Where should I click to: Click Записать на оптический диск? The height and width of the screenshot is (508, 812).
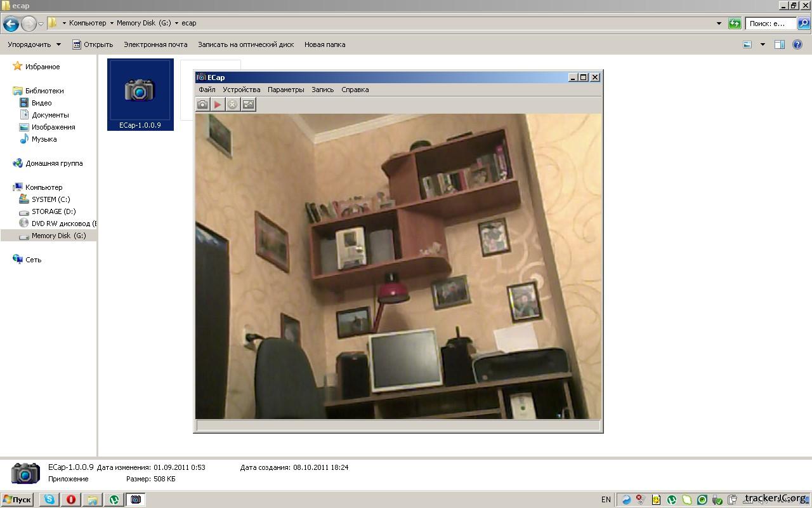246,44
